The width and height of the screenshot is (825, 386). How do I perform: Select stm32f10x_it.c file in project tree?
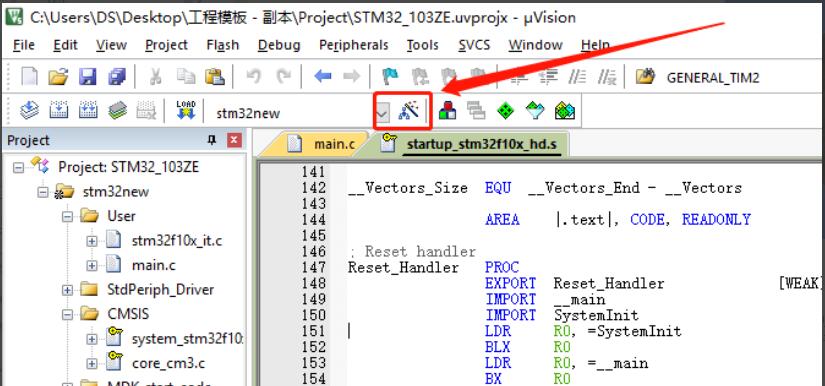(177, 241)
